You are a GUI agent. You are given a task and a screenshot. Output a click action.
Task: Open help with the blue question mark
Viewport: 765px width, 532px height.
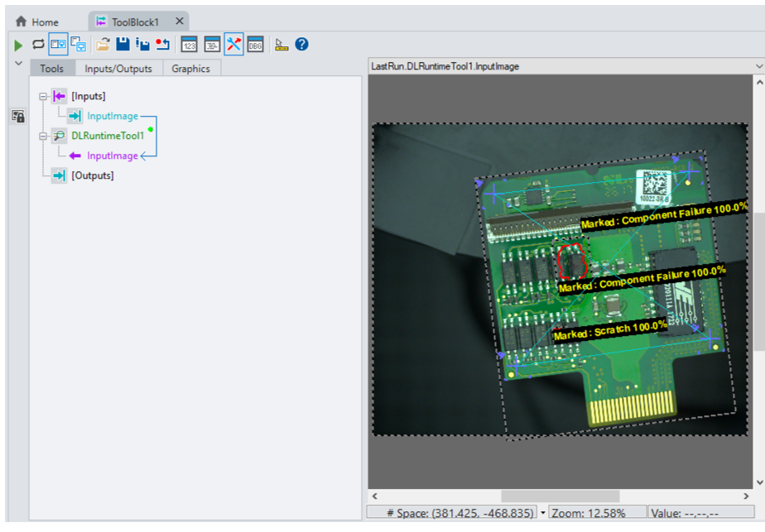coord(301,45)
